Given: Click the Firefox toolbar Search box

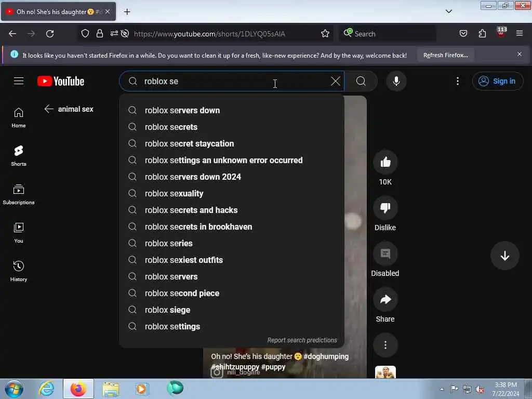Looking at the screenshot, I should point(387,34).
